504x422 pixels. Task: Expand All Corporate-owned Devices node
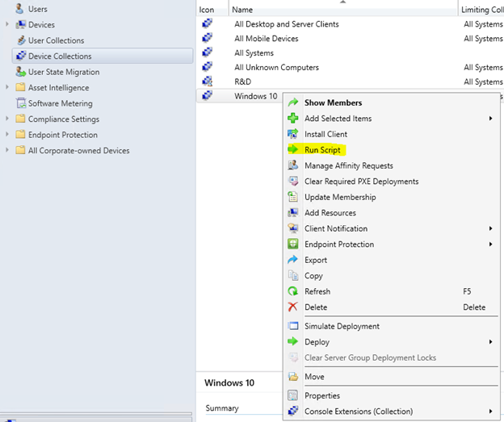click(x=7, y=150)
